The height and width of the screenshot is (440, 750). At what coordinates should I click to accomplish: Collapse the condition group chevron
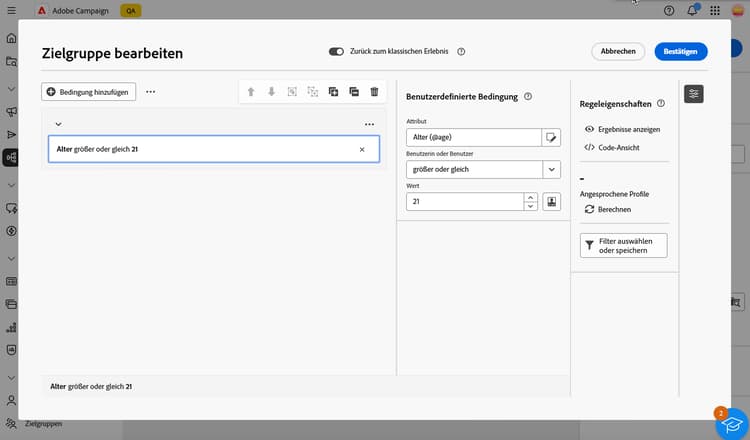click(x=58, y=124)
